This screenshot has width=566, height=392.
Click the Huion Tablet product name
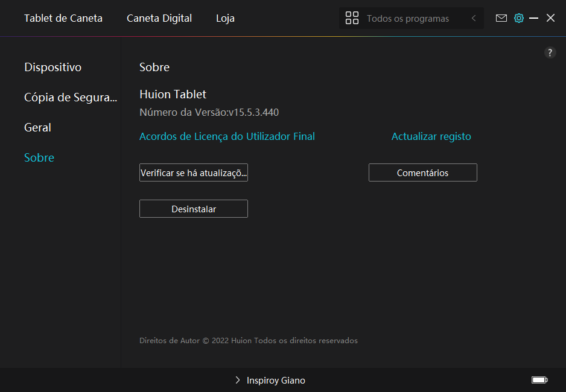173,94
